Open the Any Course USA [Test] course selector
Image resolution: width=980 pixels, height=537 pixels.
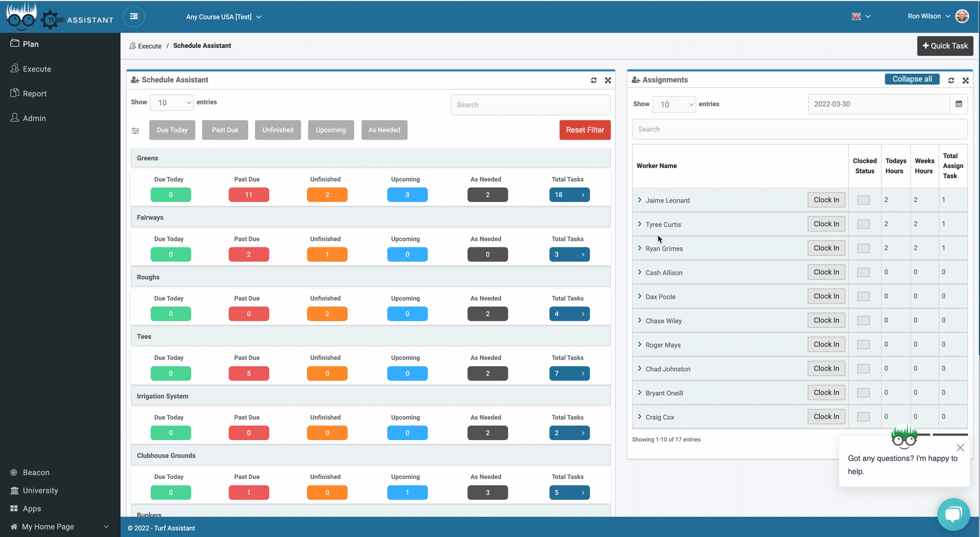[x=223, y=16]
